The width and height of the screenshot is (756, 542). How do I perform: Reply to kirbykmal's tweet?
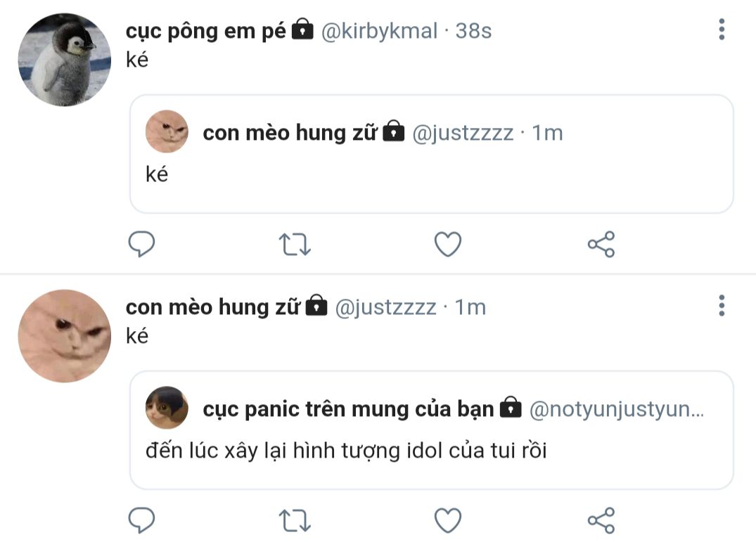click(141, 244)
